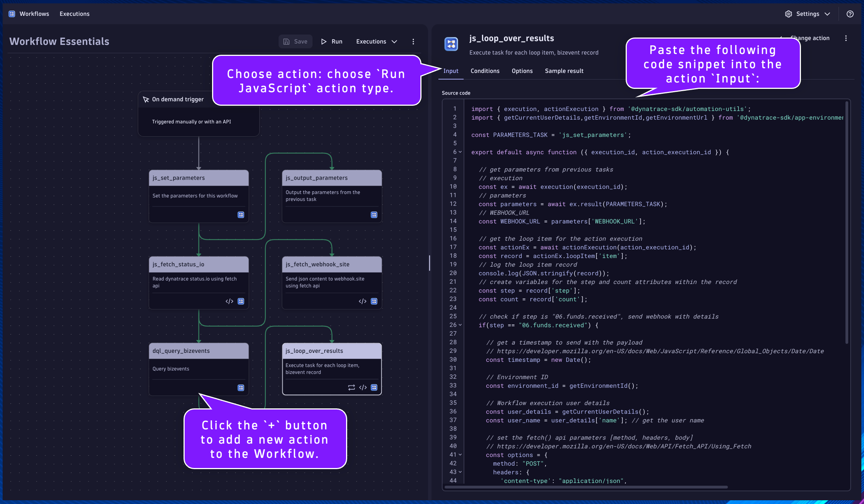The height and width of the screenshot is (504, 864).
Task: Run the workflow
Action: pos(332,42)
